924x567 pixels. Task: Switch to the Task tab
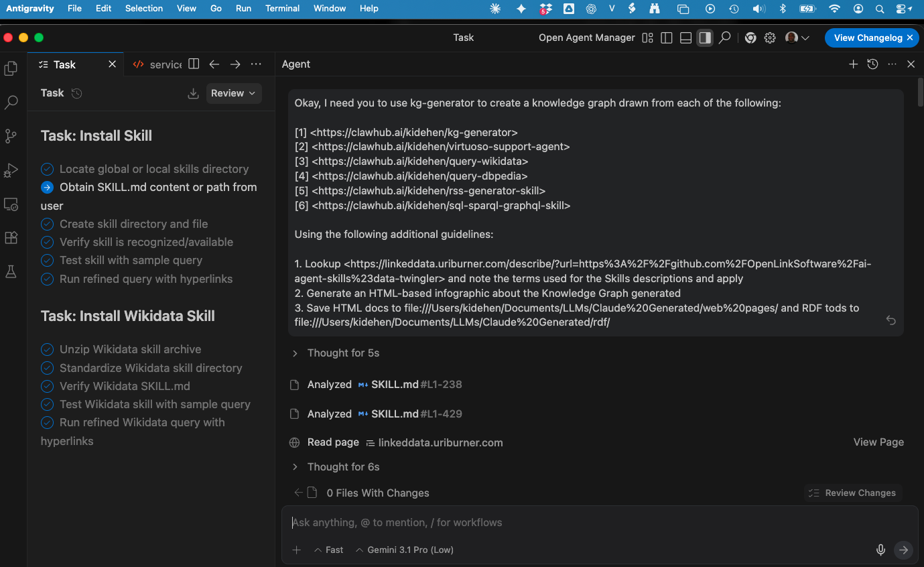click(65, 64)
